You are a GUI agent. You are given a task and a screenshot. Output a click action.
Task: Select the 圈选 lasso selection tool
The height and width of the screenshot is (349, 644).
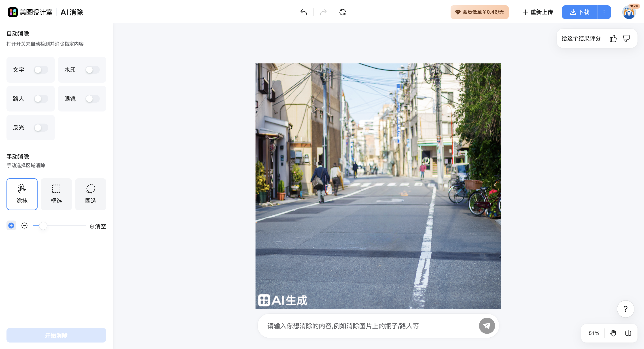tap(91, 194)
